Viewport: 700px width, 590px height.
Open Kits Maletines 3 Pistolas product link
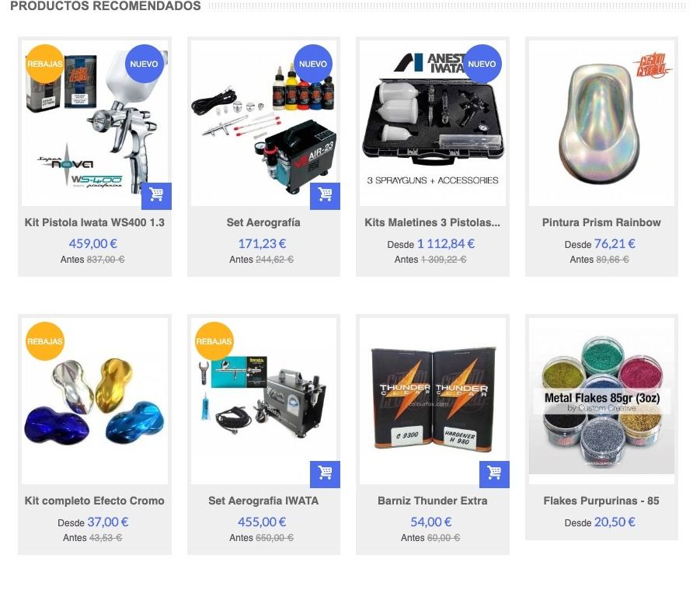point(432,222)
